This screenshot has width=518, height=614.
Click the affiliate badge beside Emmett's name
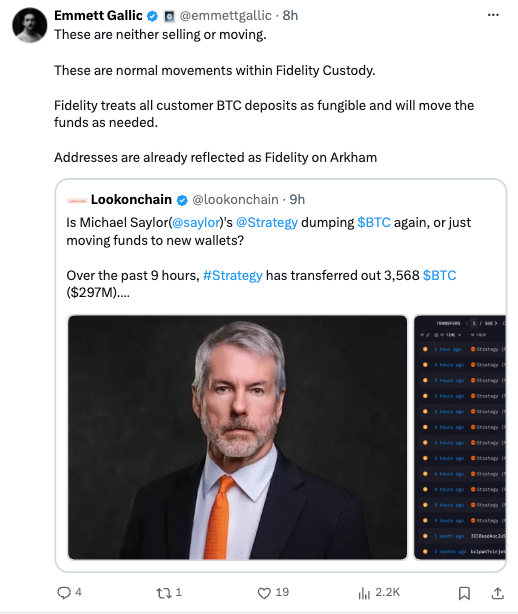169,16
